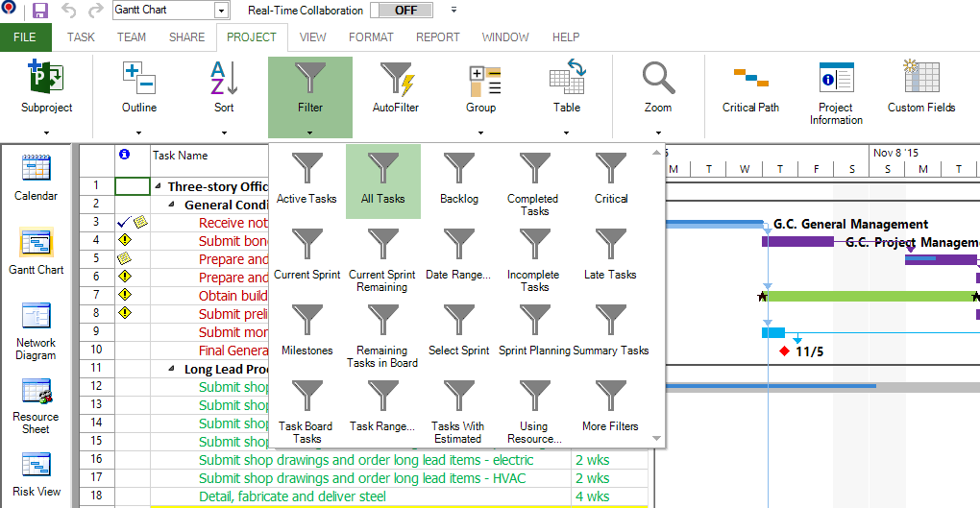Screen dimensions: 980x508
Task: Select the 11/5 milestone diamond
Action: (x=785, y=351)
